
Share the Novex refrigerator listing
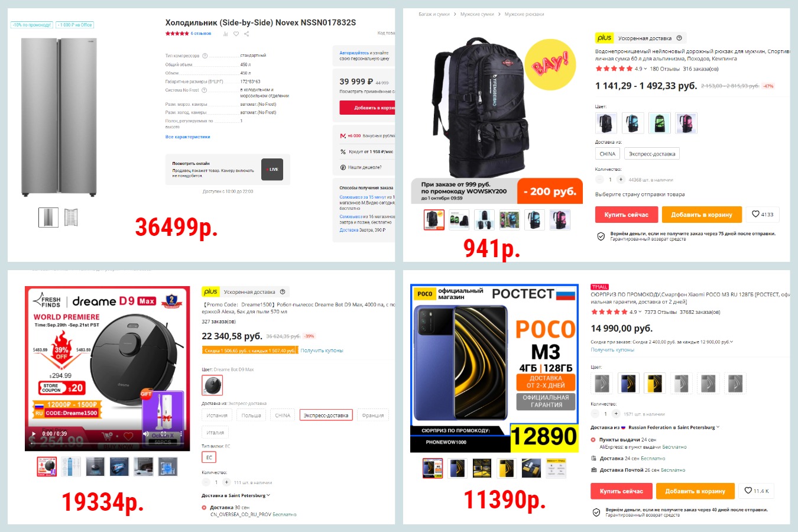(x=246, y=34)
